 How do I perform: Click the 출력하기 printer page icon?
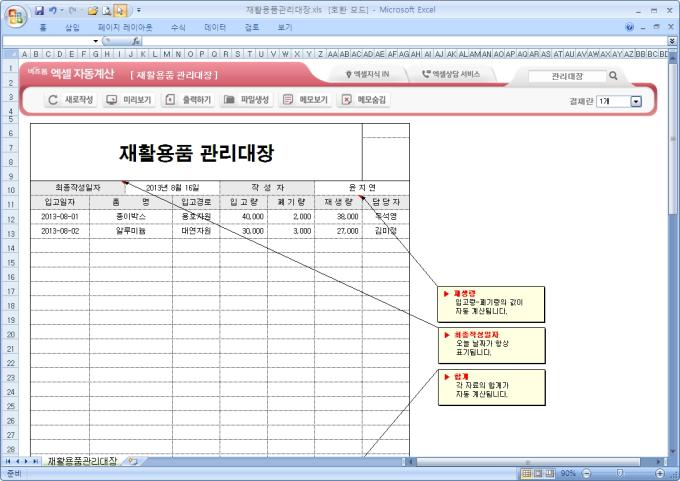[170, 100]
